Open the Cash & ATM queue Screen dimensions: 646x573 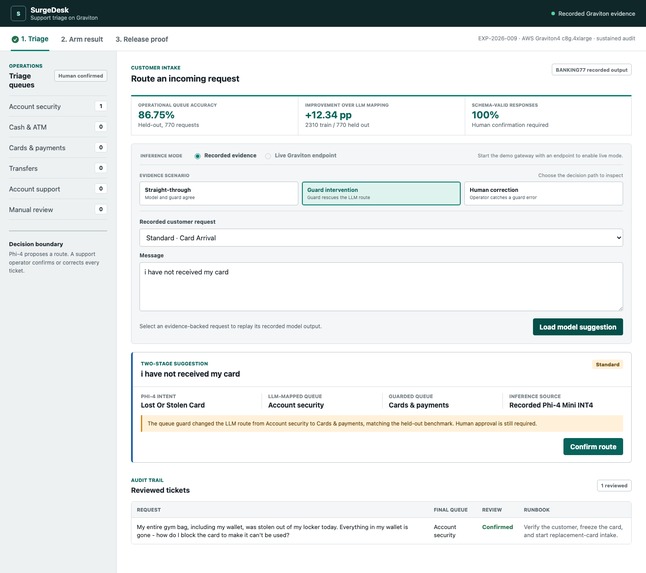(x=58, y=127)
